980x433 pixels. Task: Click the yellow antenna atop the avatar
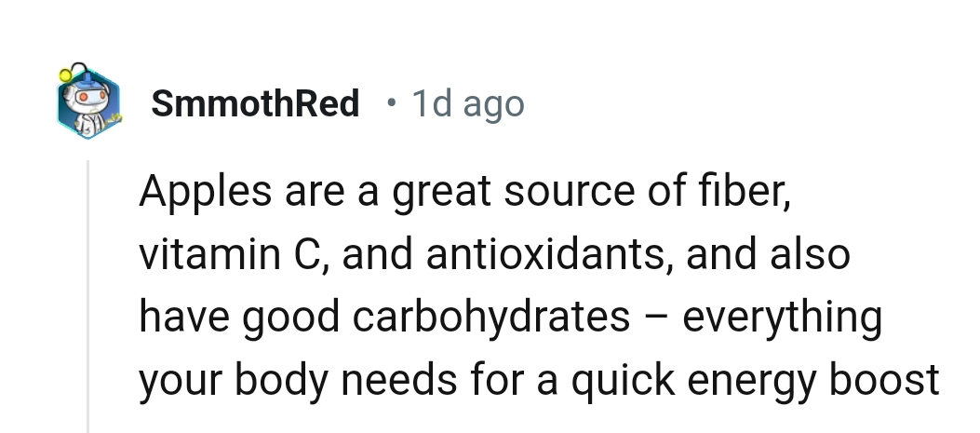pyautogui.click(x=67, y=72)
